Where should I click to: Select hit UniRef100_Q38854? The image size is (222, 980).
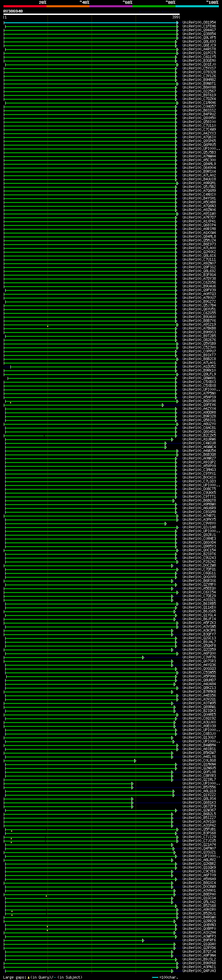click(199, 34)
